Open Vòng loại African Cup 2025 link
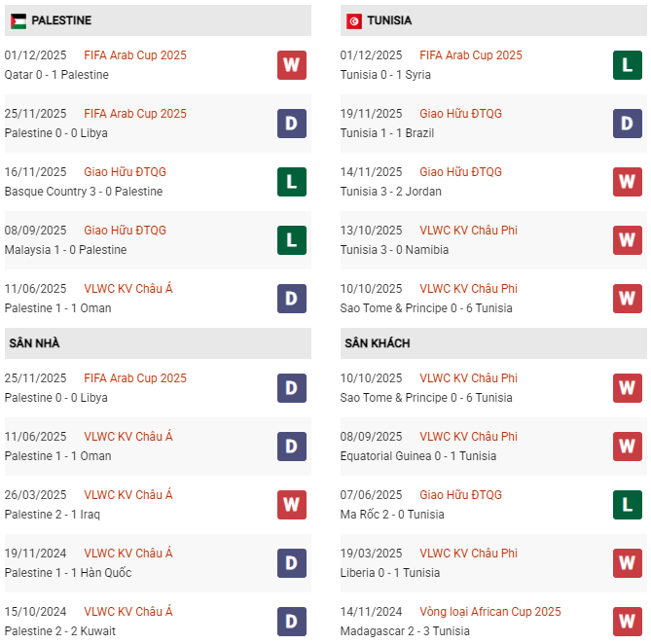 point(489,612)
